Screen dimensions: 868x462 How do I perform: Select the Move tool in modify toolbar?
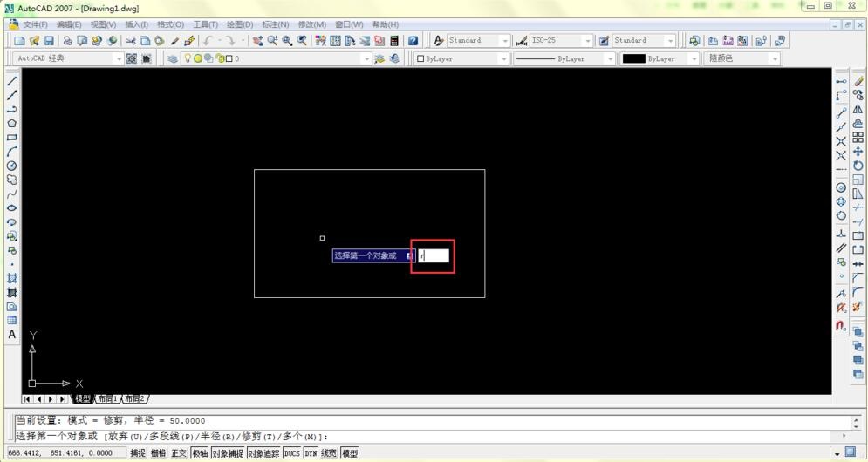click(x=858, y=152)
